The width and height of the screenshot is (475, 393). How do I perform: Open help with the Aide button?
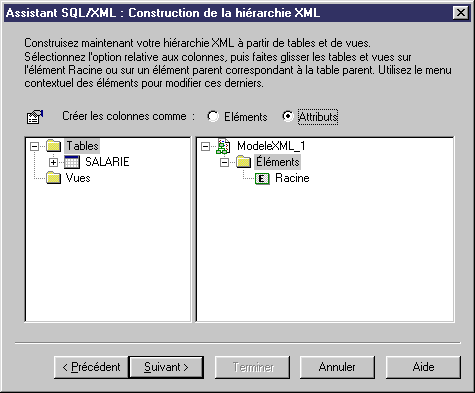coord(423,367)
